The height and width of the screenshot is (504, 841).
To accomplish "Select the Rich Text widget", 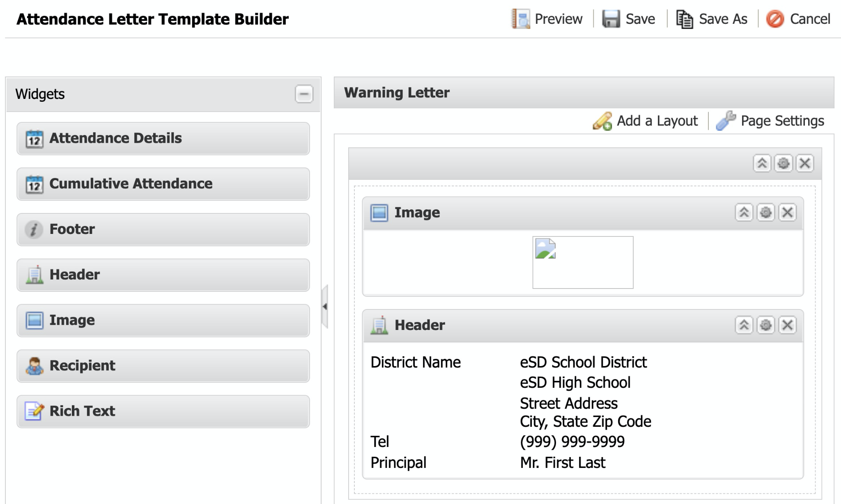I will [x=163, y=412].
